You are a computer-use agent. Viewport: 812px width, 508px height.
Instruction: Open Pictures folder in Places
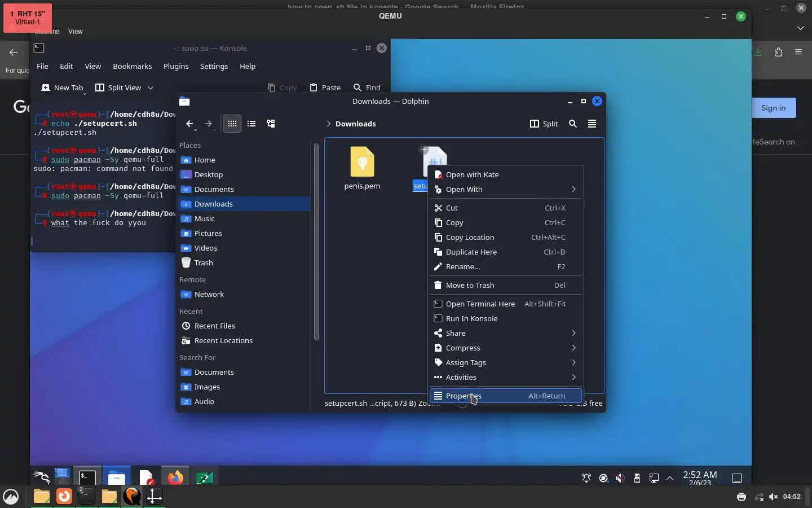pyautogui.click(x=244, y=233)
